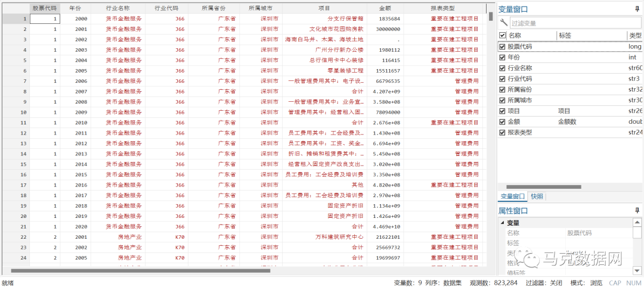Collapse the 变量 section in the properties window

click(502, 223)
